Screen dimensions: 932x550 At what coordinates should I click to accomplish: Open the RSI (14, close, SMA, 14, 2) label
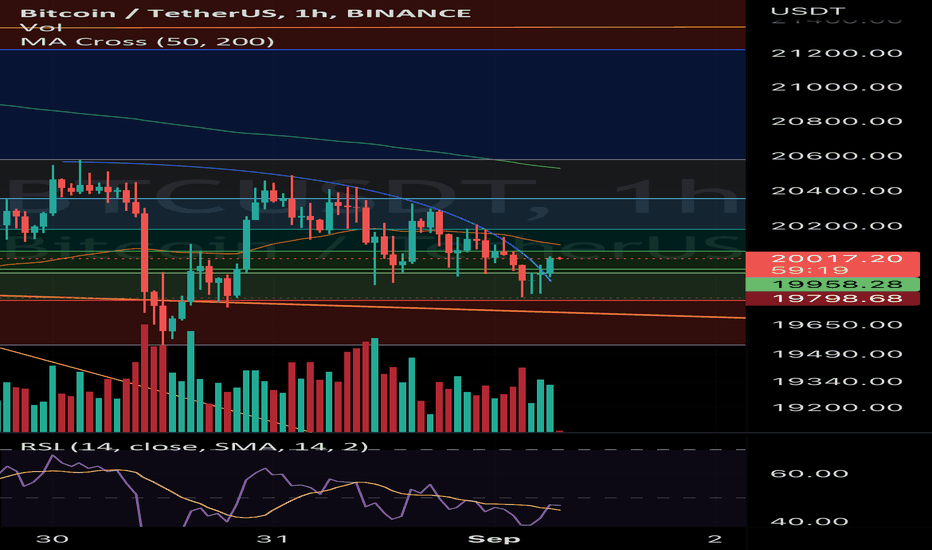pyautogui.click(x=194, y=446)
